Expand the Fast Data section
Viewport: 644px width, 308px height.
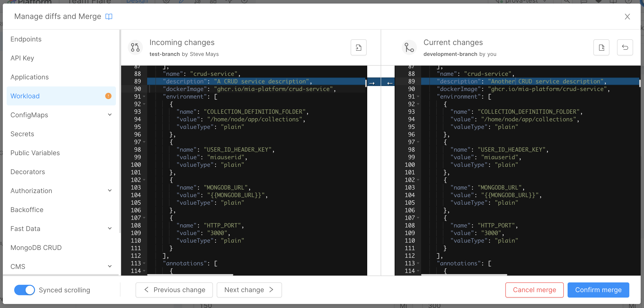(x=110, y=228)
